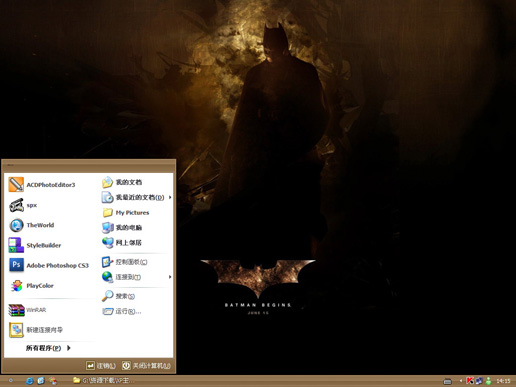Screen dimensions: 516x387
Task: Open 我的电脑 (My Computer)
Action: [x=122, y=228]
